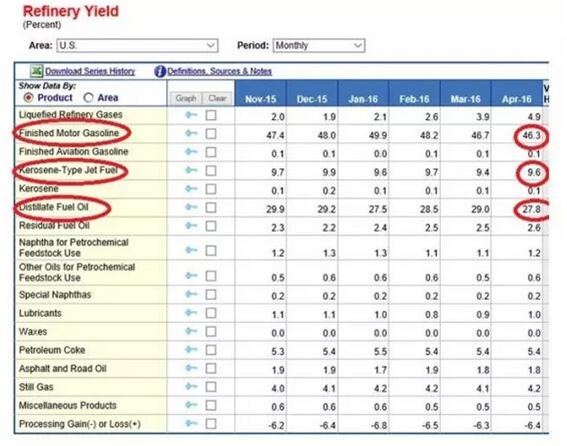Click the history arrow icon for Finished Motor Gasoline
567x446 pixels.
[x=191, y=133]
